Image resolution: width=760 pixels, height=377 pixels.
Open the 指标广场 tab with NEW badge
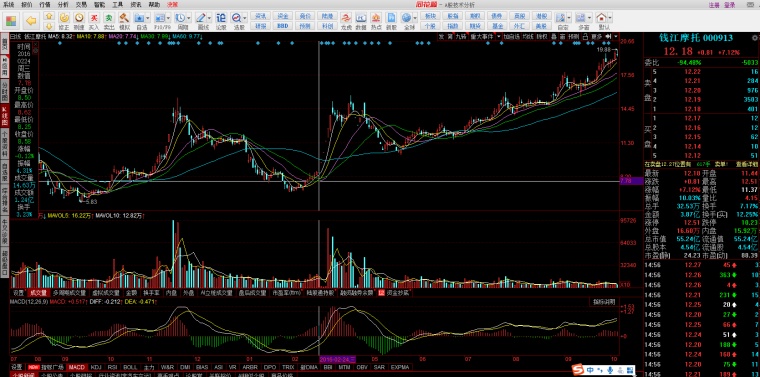coord(46,367)
